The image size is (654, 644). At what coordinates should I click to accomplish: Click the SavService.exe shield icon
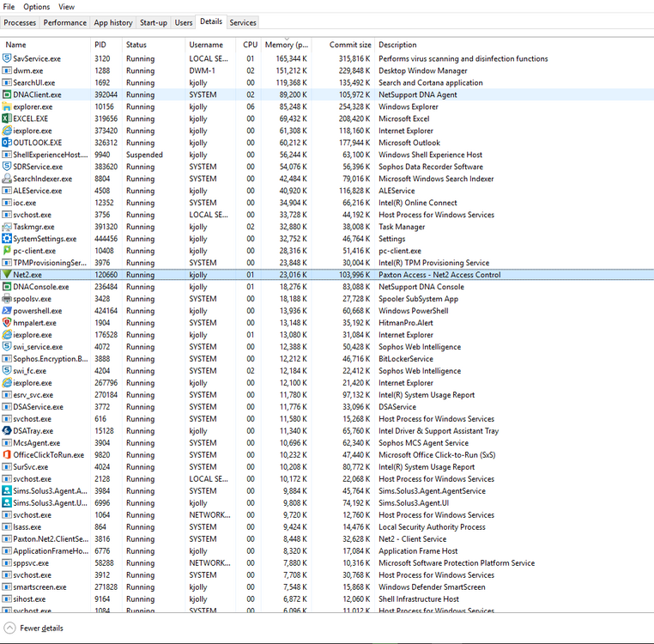7,58
